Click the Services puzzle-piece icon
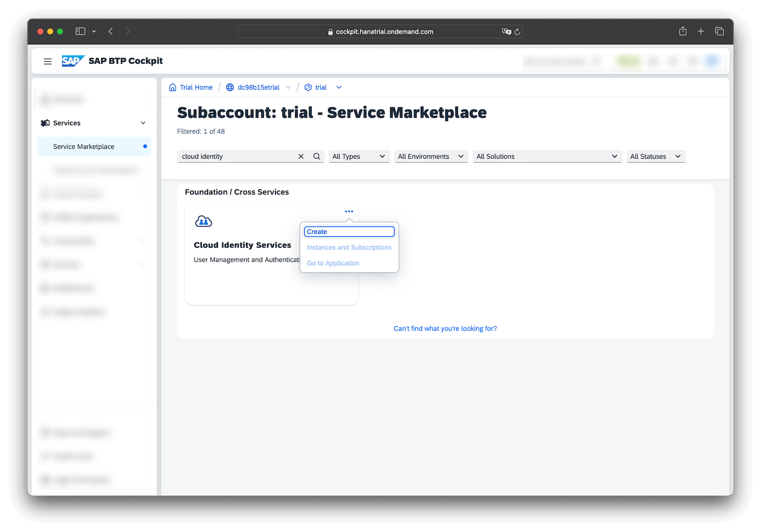The width and height of the screenshot is (761, 532). 45,122
